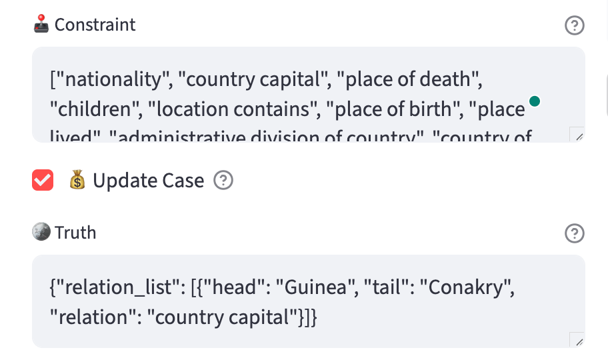
Task: Click the Update Case label text
Action: 148,181
